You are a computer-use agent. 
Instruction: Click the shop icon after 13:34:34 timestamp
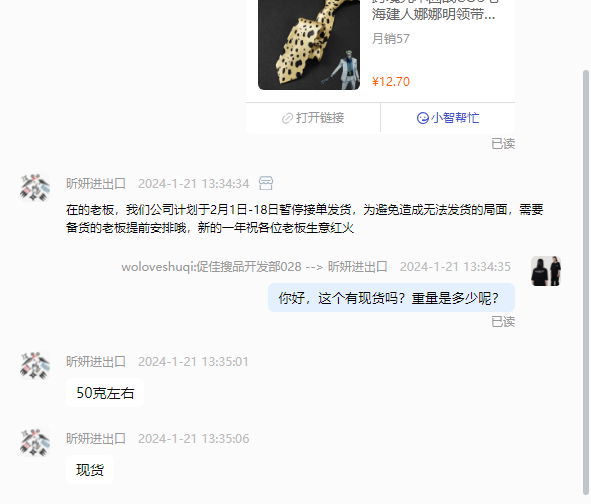pyautogui.click(x=266, y=183)
